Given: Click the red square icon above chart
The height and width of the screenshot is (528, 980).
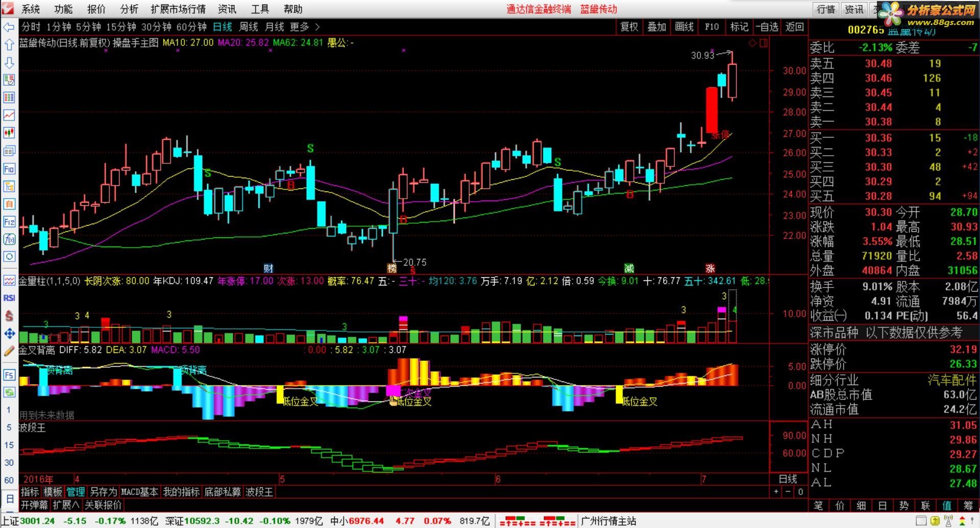Looking at the screenshot, I should 764,43.
